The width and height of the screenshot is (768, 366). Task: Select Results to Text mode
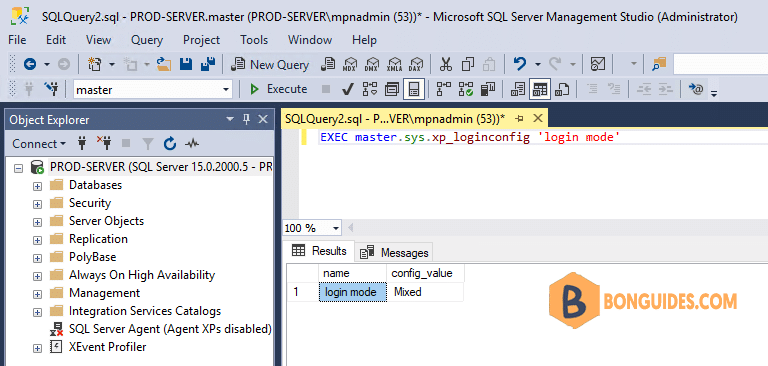click(518, 89)
